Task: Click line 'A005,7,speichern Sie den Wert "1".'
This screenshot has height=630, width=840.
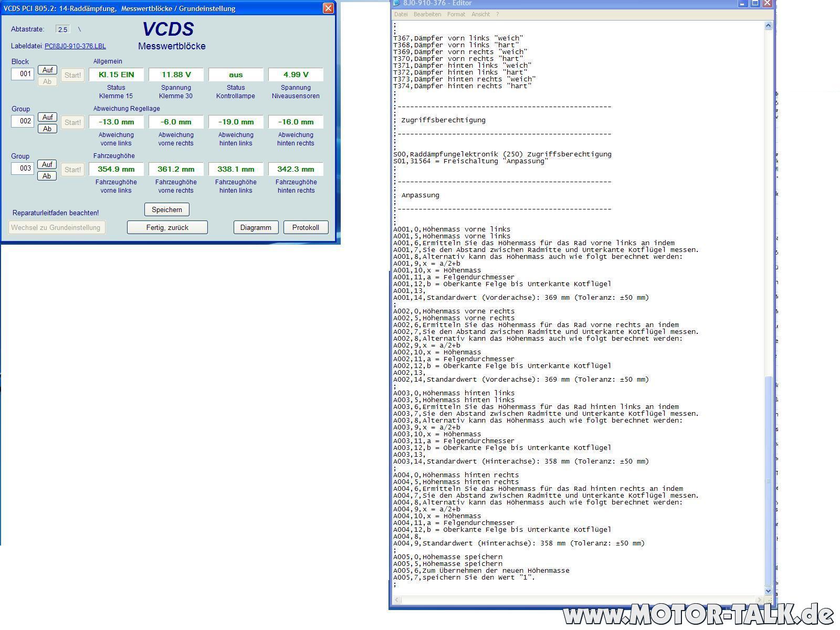Action: [464, 577]
